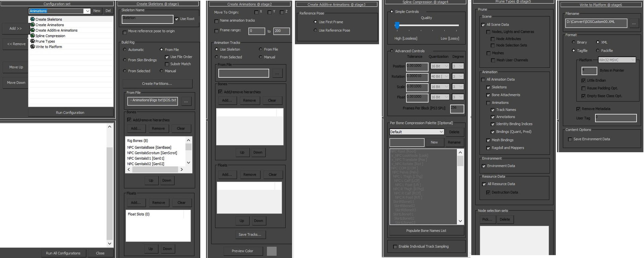The width and height of the screenshot is (644, 258).
Task: Open the Win32 MSVC platform dropdown
Action: (x=633, y=60)
